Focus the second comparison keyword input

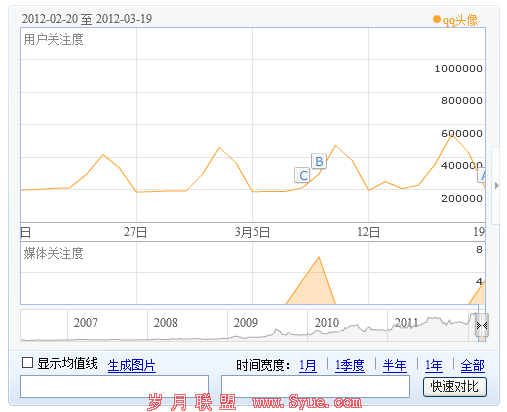click(x=315, y=386)
